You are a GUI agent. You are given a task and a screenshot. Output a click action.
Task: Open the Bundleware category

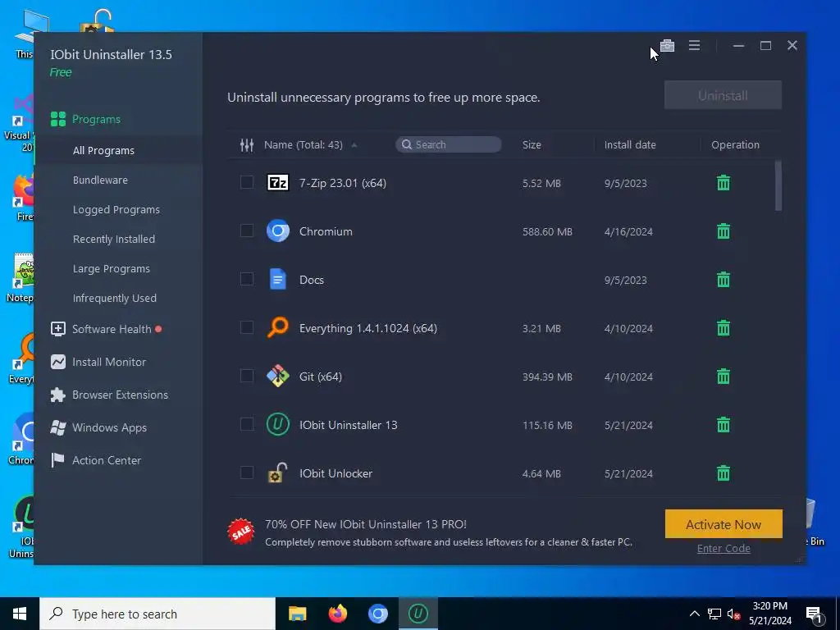tap(100, 180)
